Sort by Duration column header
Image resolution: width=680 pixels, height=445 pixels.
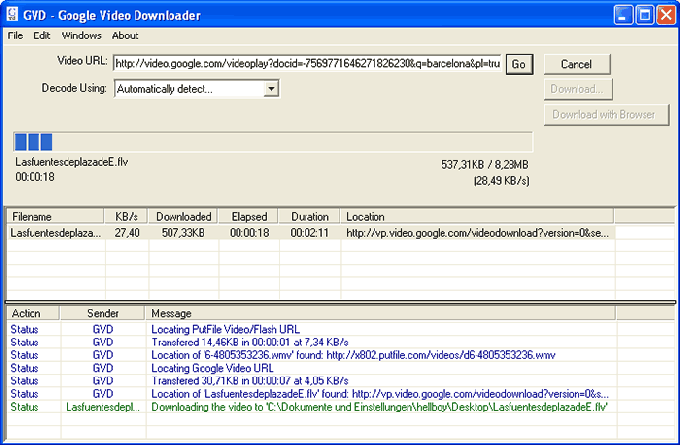tap(310, 216)
